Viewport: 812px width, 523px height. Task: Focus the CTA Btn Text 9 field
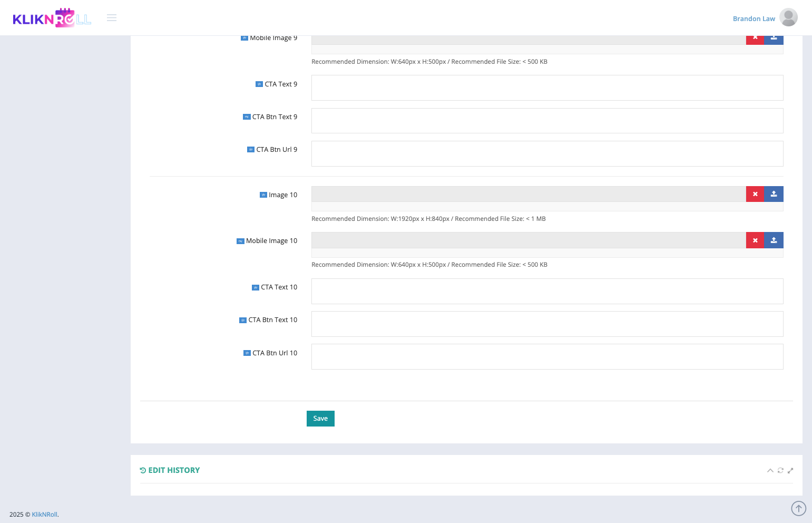click(547, 121)
